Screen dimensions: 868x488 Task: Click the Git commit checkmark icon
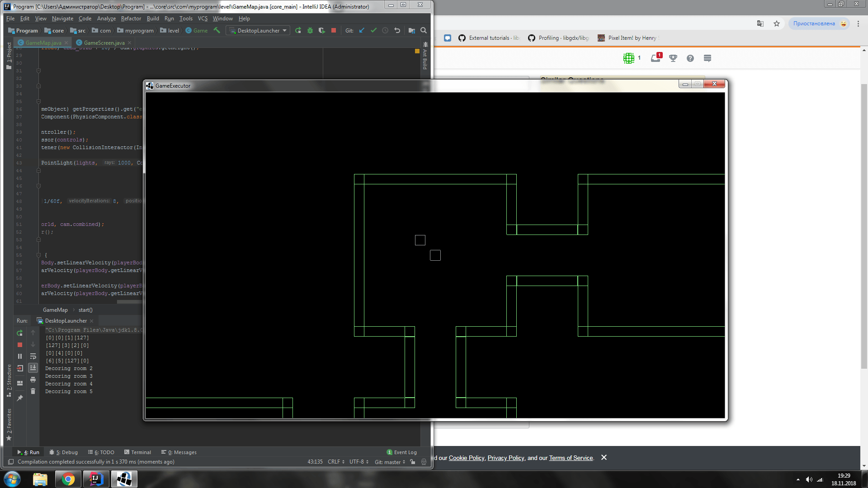[374, 30]
